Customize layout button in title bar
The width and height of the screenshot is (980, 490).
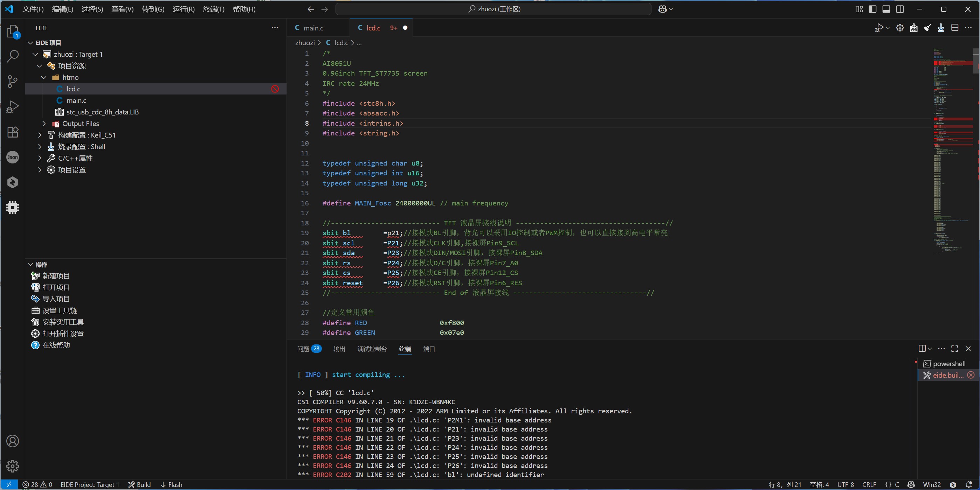click(859, 9)
